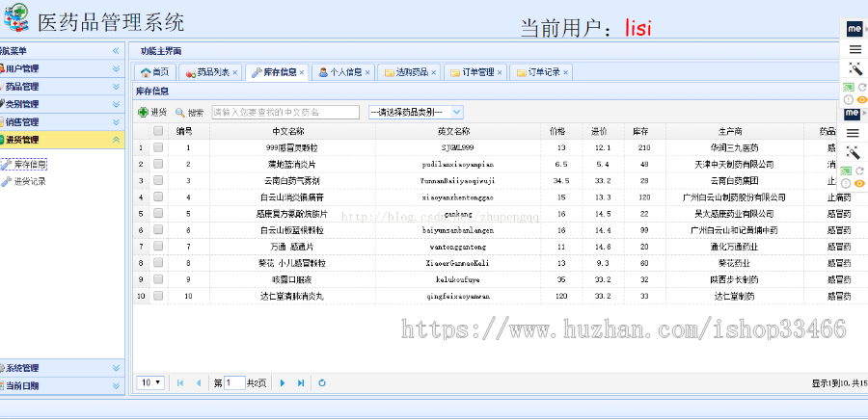The width and height of the screenshot is (868, 420).
Task: Expand the 系统管理 menu chevron
Action: click(x=116, y=368)
